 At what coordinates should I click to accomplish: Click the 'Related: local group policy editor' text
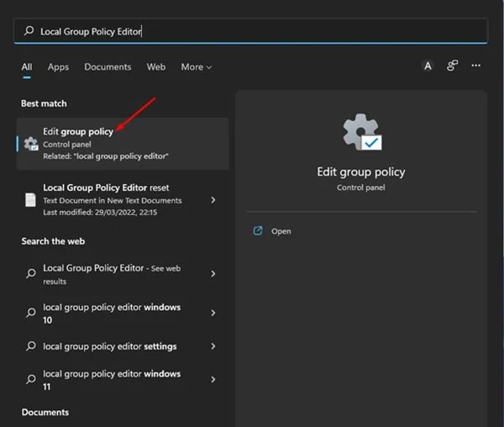(x=106, y=156)
